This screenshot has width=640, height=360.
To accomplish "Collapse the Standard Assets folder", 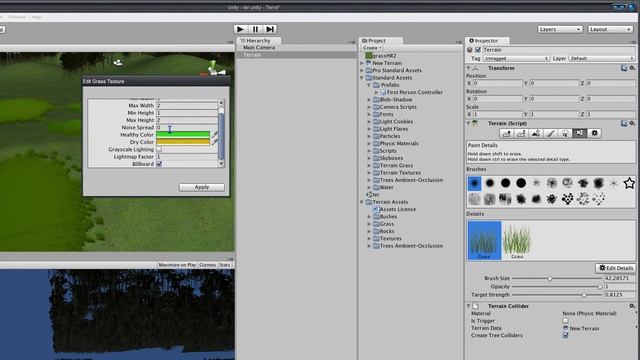I will pos(362,78).
